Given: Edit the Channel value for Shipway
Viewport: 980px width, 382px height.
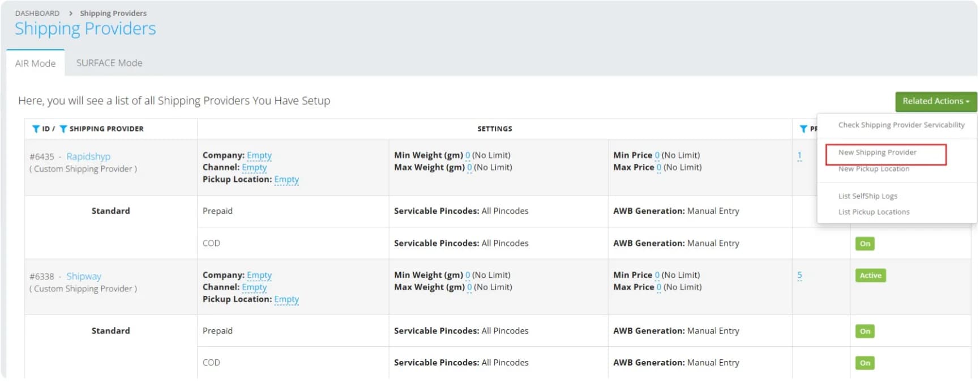Looking at the screenshot, I should coord(254,287).
